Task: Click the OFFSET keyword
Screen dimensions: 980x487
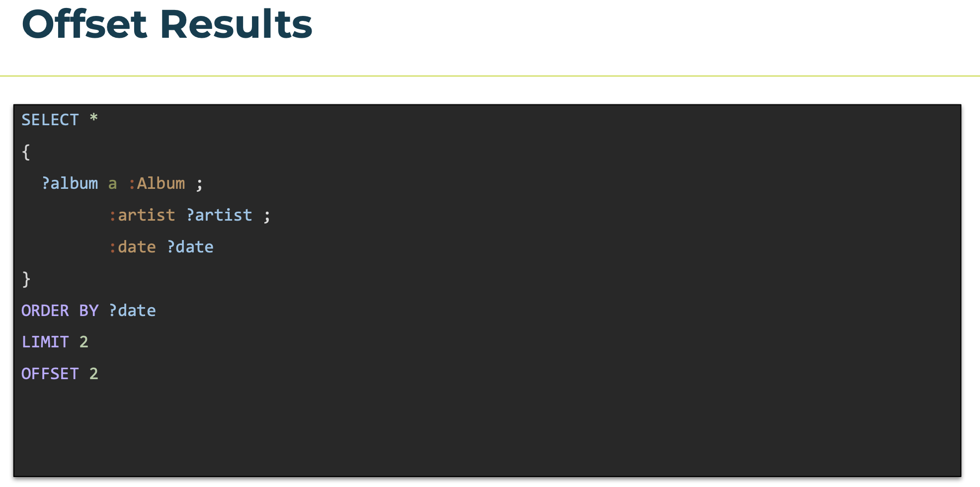Action: pyautogui.click(x=50, y=374)
